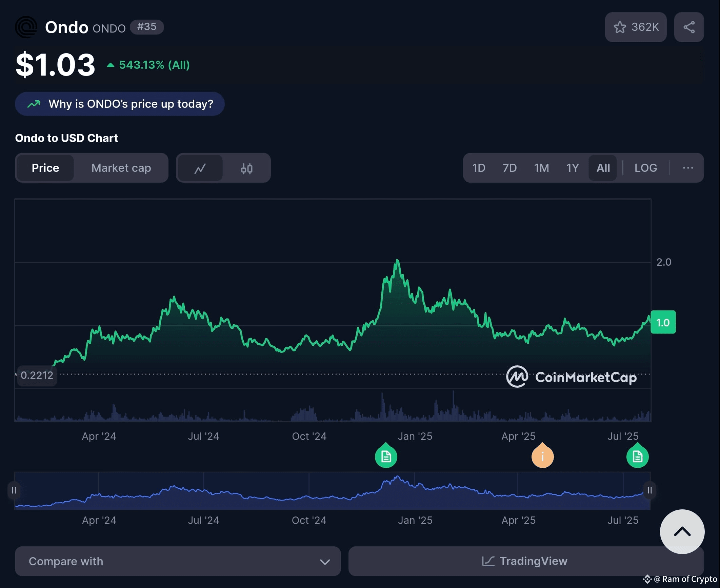The height and width of the screenshot is (588, 720).
Task: Click the mini overview chart navigator
Action: click(332, 491)
